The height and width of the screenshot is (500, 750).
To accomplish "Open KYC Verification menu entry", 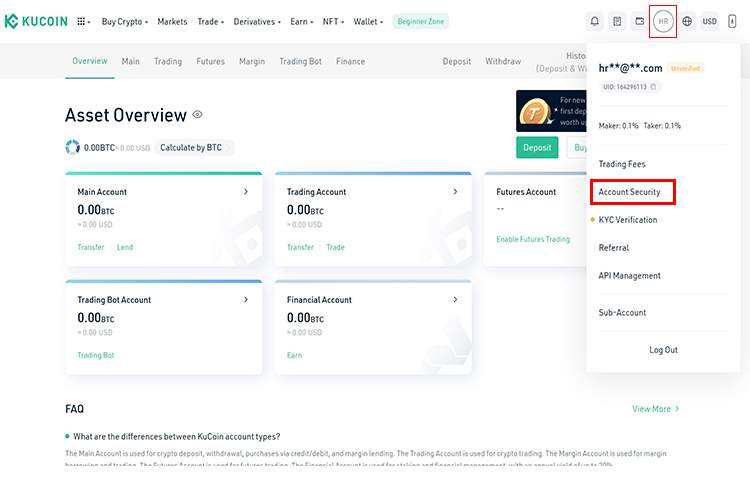I will (x=628, y=220).
